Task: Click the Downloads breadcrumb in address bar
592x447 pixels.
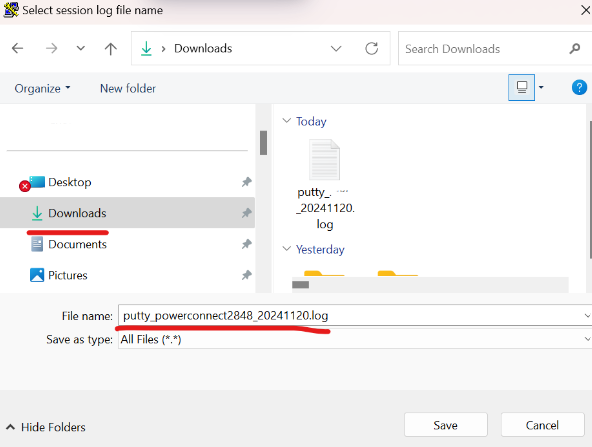Action: tap(203, 49)
